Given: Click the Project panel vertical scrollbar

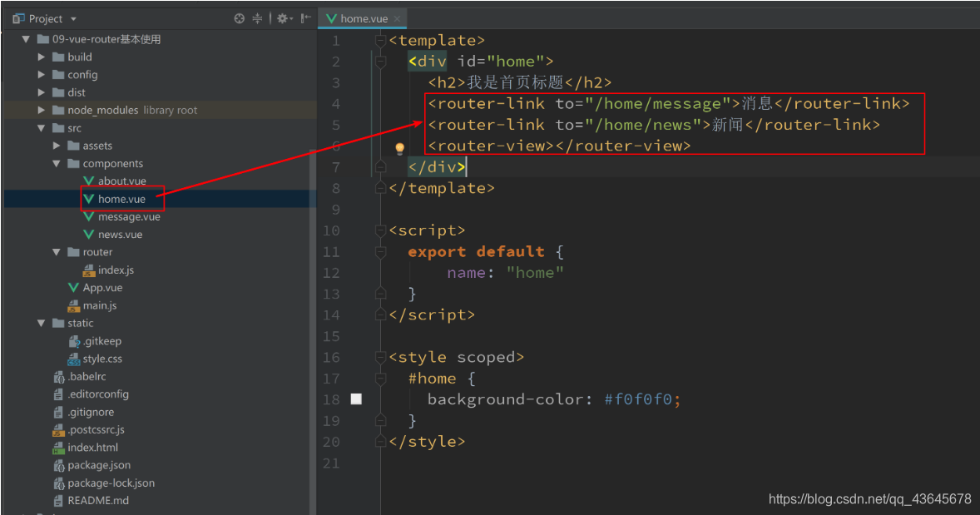Looking at the screenshot, I should [313, 331].
